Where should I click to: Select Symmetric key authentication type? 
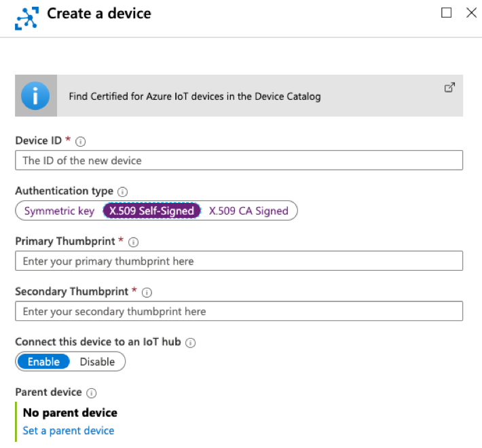[59, 211]
